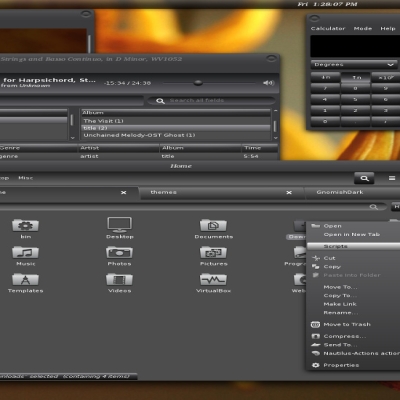Choose Open in the context menu

353,226
